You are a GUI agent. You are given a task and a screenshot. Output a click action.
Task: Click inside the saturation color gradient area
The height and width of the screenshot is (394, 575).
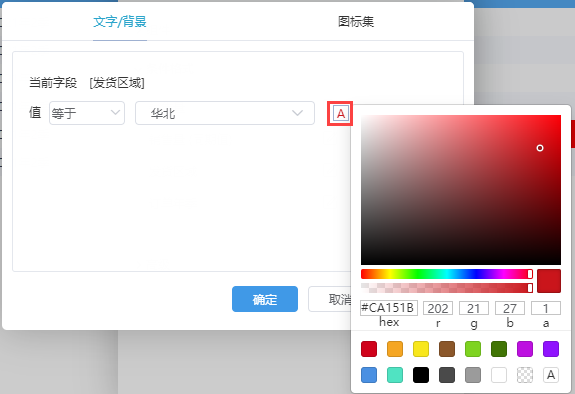pyautogui.click(x=461, y=190)
